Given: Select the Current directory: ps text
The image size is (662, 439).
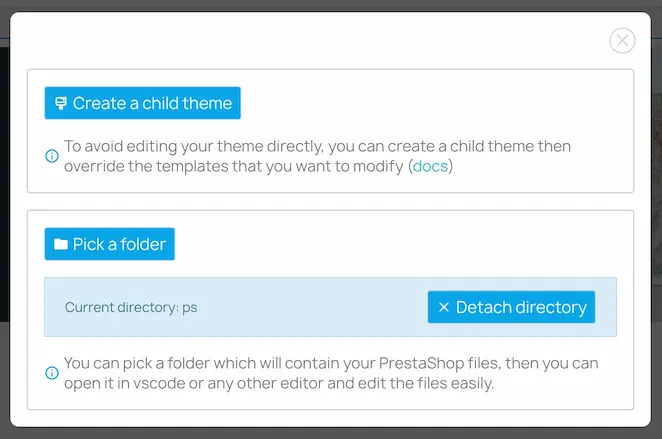Looking at the screenshot, I should (131, 307).
